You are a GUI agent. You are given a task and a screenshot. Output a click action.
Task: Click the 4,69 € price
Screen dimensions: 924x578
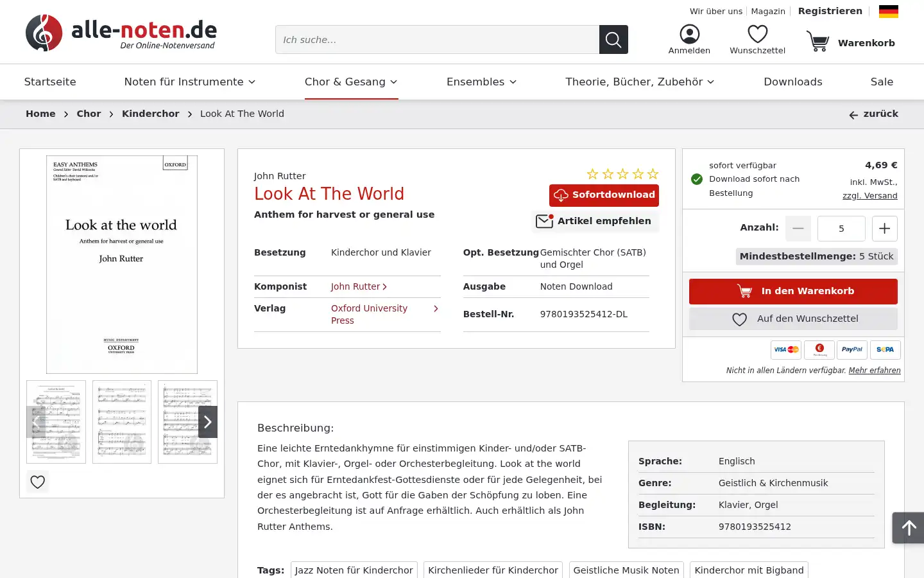[881, 166]
